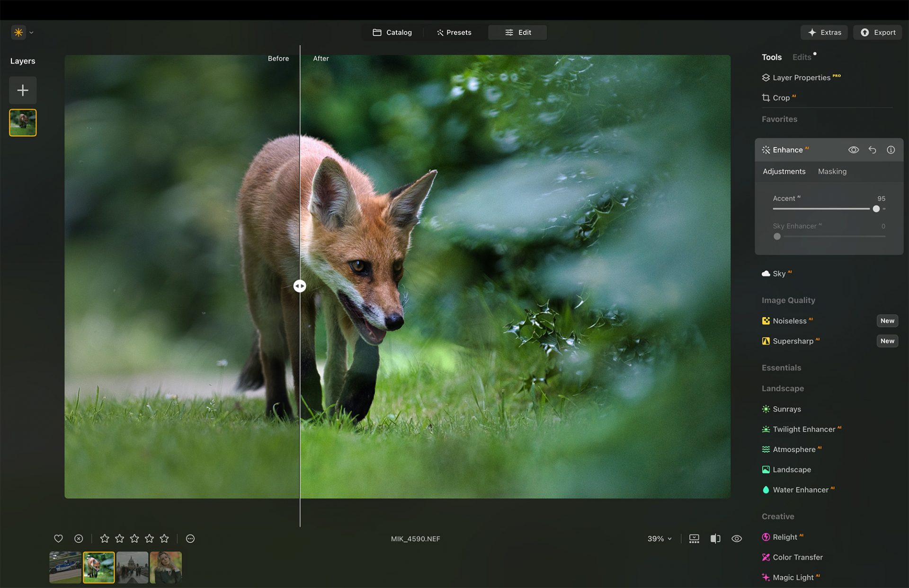This screenshot has height=588, width=909.
Task: Open the zoom level dropdown showing 39%
Action: 659,538
